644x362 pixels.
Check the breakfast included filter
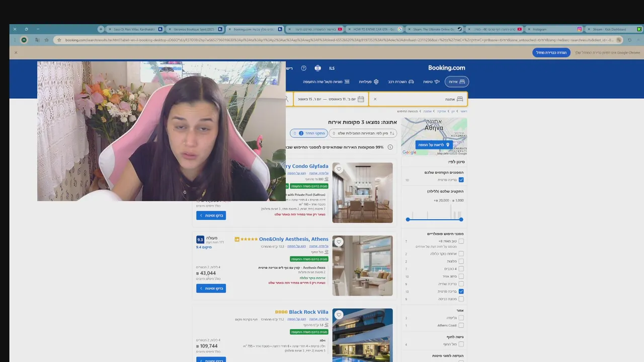click(x=461, y=254)
